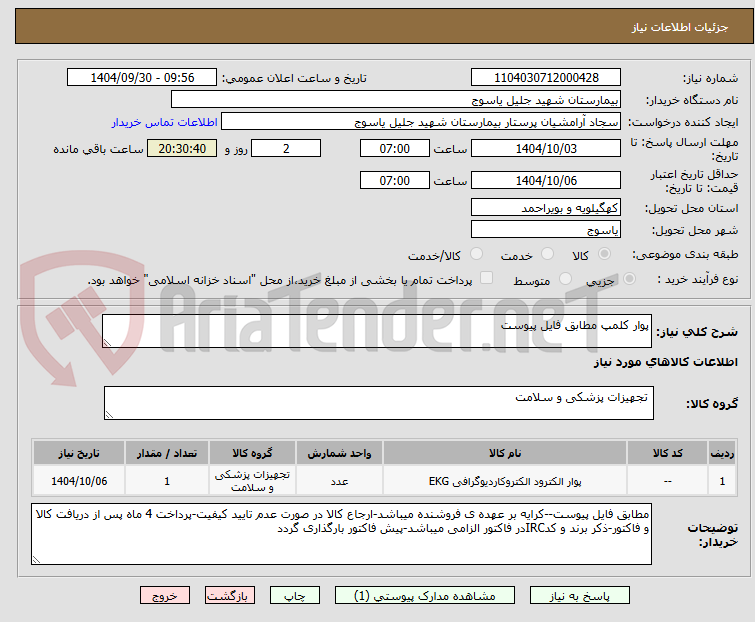This screenshot has height=622, width=755.
Task: Open مشاهده مدارک پیوستی (1) attachments
Action: 425,596
